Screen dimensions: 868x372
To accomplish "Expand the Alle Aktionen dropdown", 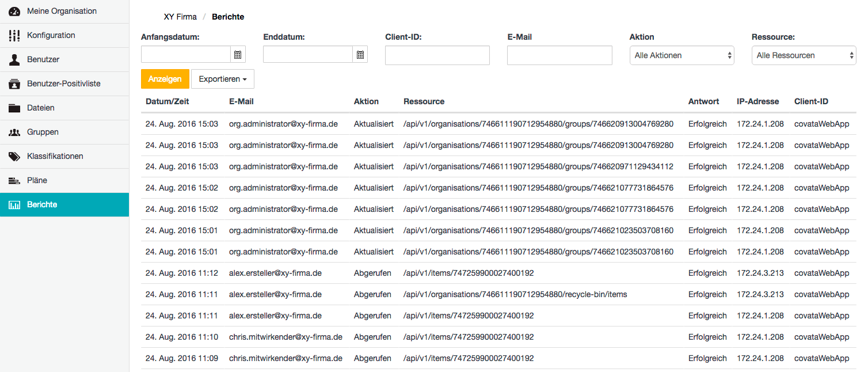I will coord(682,55).
